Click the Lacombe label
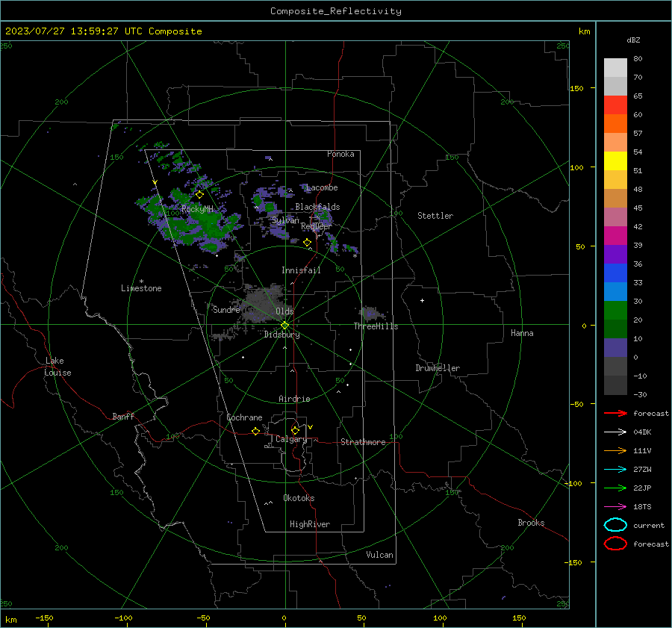Screen dimensions: 672x628 [x=322, y=187]
